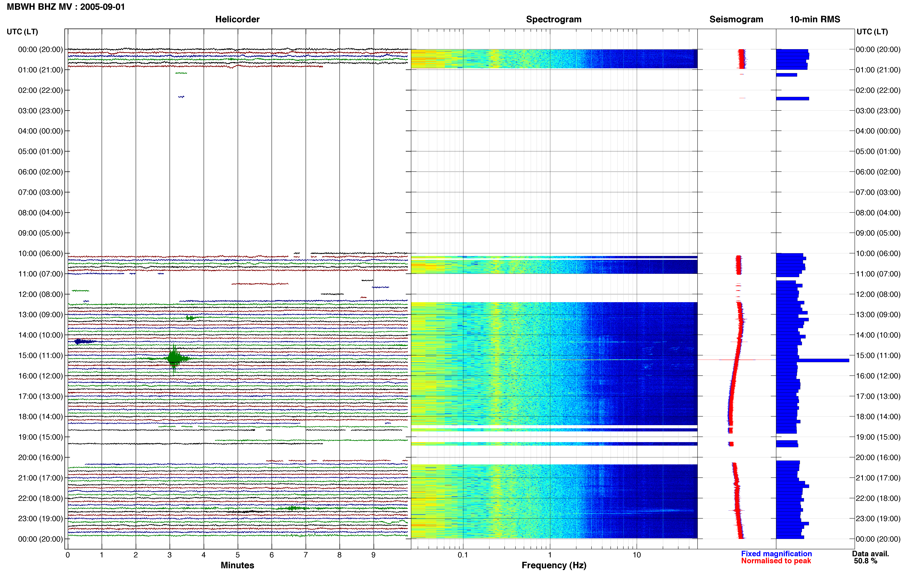Screen dimensions: 924x578
Task: Click the 'Frequency (Hz)' axis label
Action: pos(554,565)
